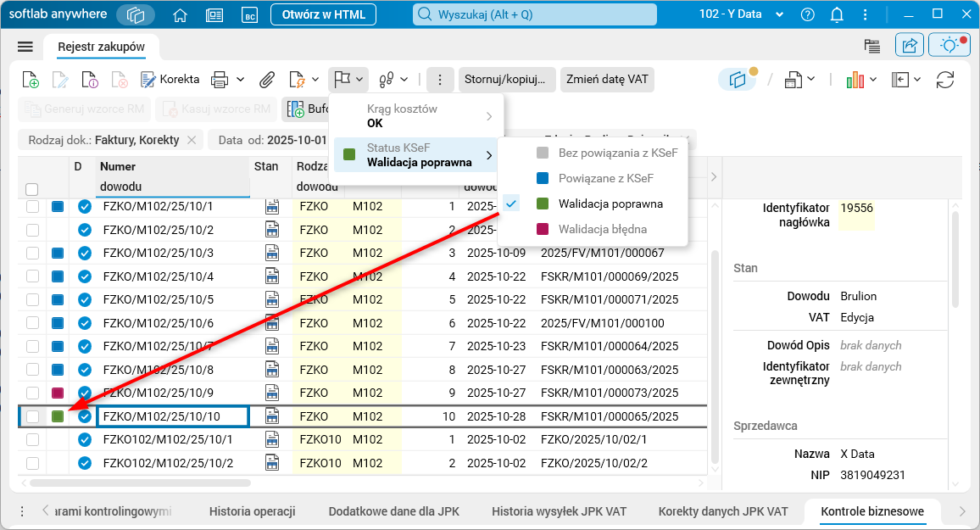Tick checkbox for row FZKO/M102/25/10/8
This screenshot has width=980, height=530.
(x=32, y=370)
